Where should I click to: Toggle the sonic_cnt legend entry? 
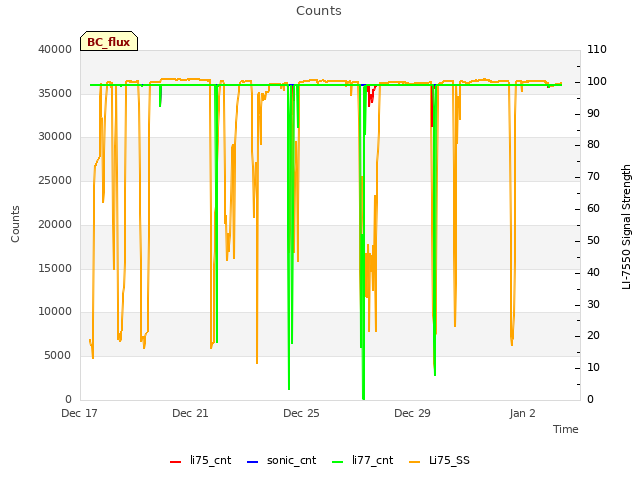click(x=282, y=460)
